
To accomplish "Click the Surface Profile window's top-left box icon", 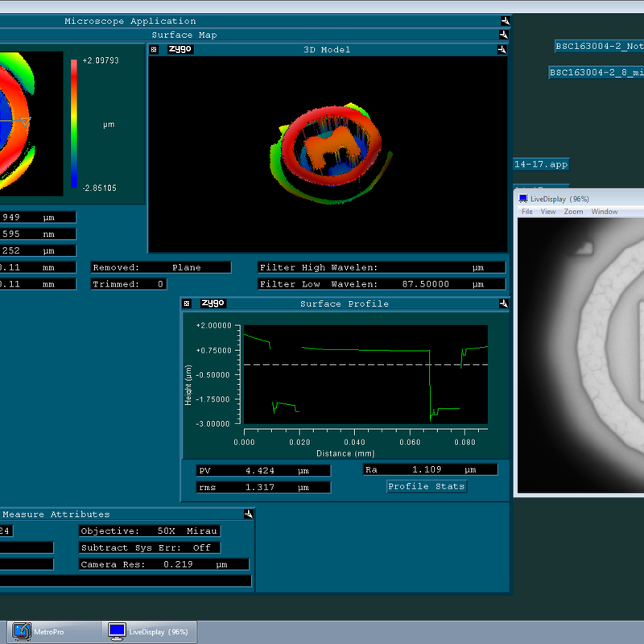I will [x=186, y=303].
